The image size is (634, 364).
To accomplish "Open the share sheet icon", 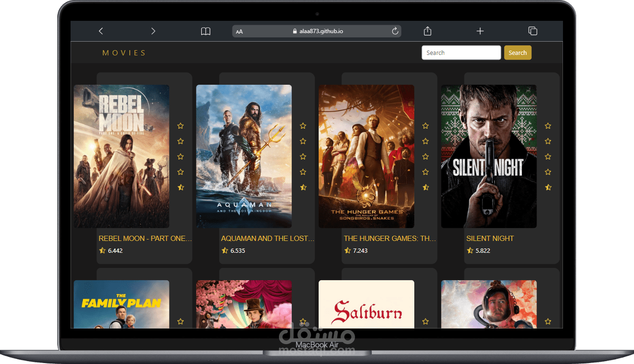I will [x=428, y=31].
